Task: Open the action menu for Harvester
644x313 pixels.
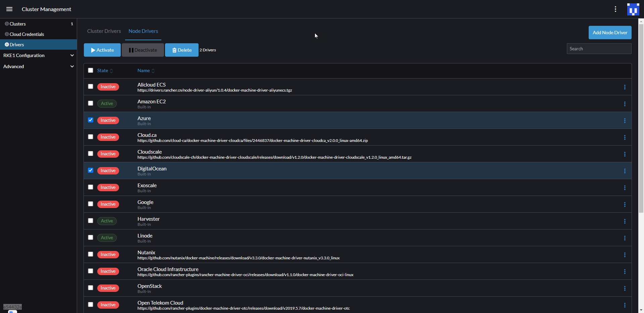Action: 625,221
